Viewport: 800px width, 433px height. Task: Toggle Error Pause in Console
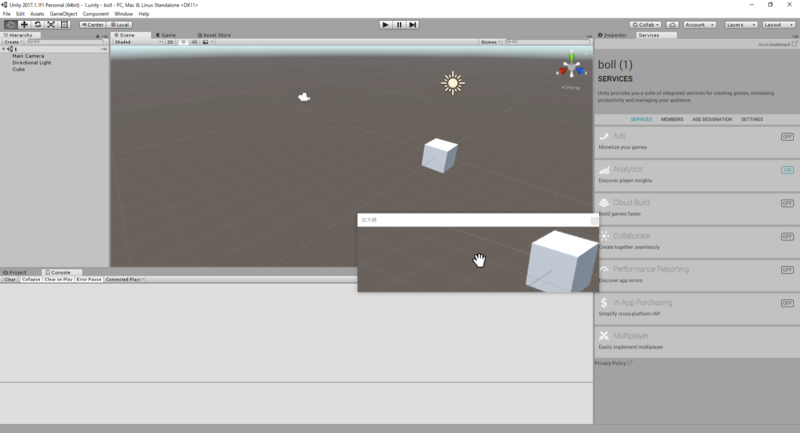[89, 279]
